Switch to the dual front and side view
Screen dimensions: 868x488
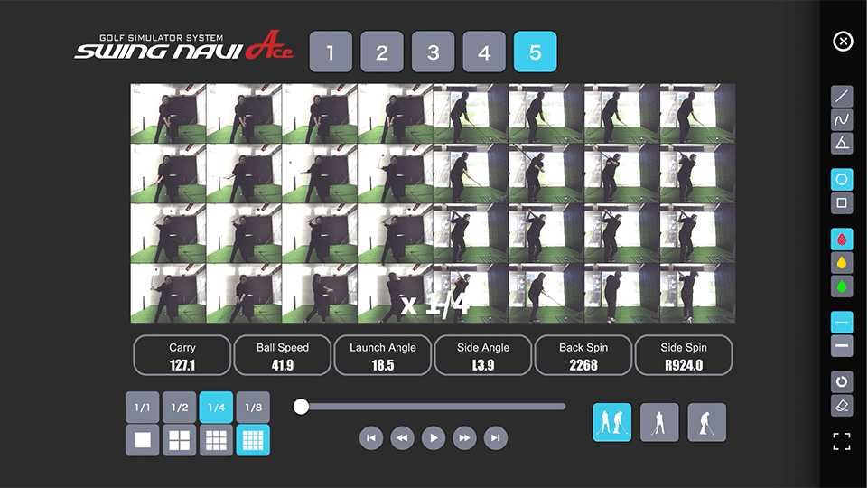click(x=612, y=422)
